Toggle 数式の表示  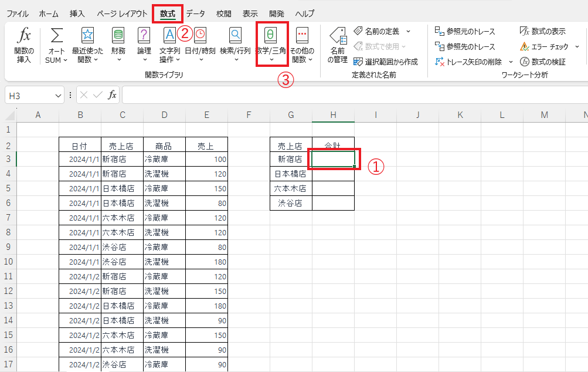tap(542, 31)
